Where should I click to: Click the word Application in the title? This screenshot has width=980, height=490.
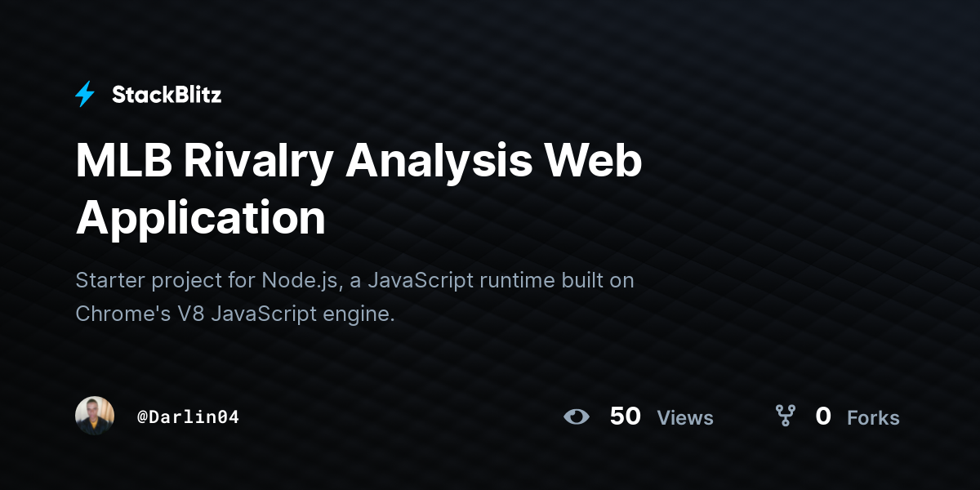point(201,220)
